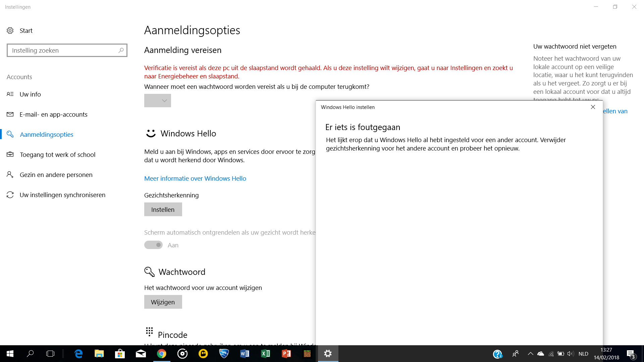The image size is (644, 362).
Task: Expand the password-required dropdown
Action: 158,101
